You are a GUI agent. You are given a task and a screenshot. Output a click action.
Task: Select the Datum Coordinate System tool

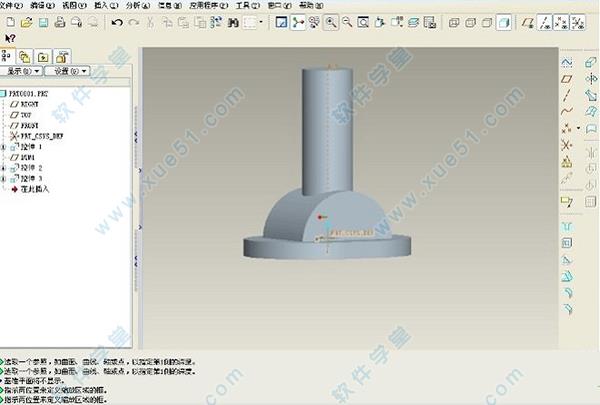566,145
